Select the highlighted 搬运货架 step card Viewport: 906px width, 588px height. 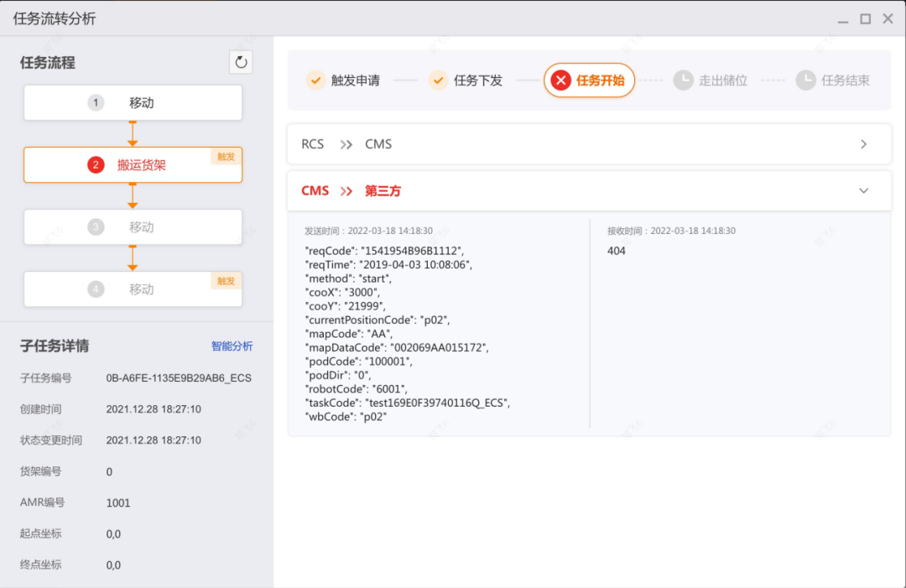[133, 164]
